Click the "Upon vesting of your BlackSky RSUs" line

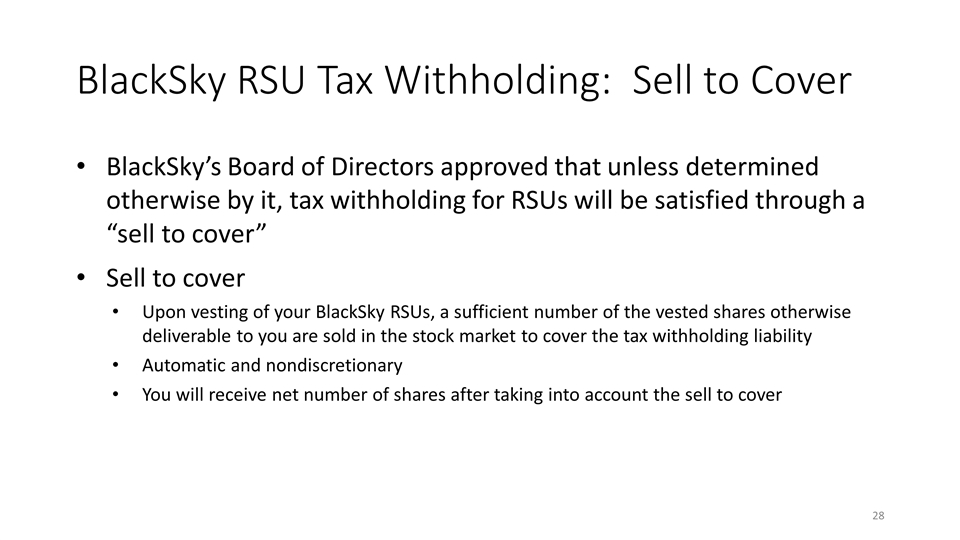coord(300,312)
